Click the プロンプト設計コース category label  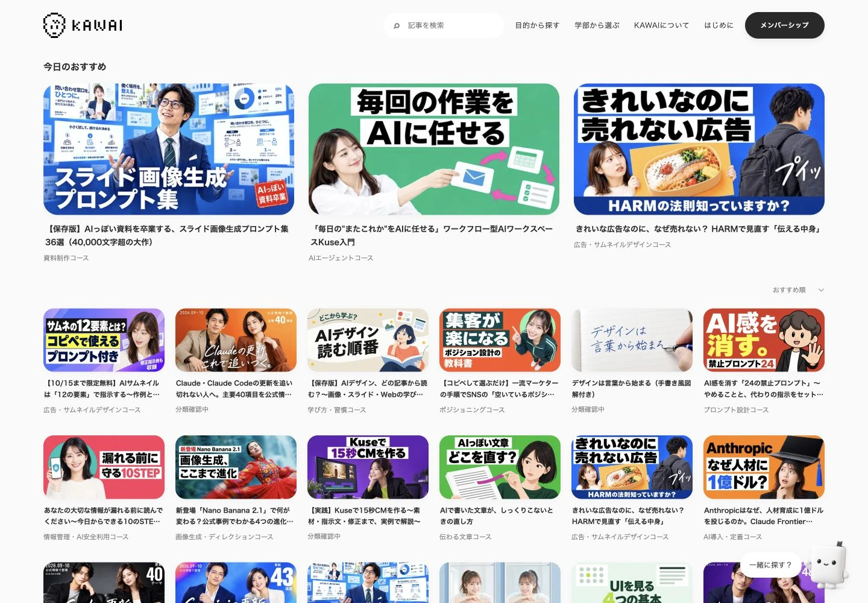click(x=736, y=410)
